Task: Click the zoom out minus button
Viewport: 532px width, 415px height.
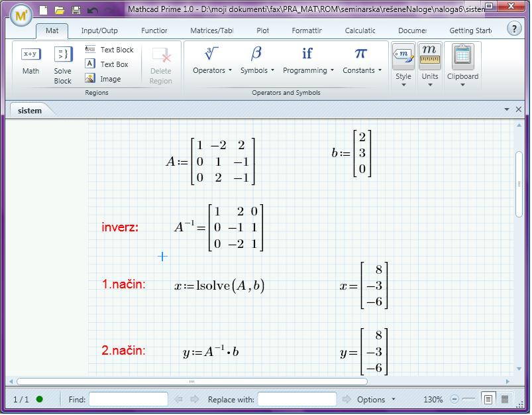Action: [x=454, y=399]
